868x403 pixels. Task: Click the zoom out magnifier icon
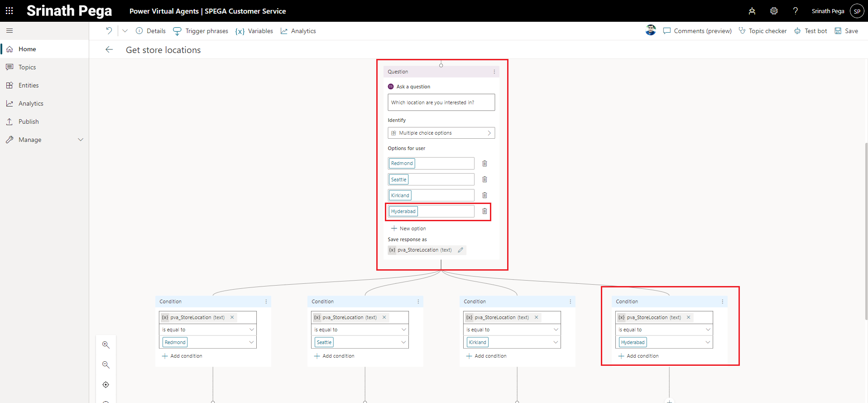pyautogui.click(x=106, y=365)
